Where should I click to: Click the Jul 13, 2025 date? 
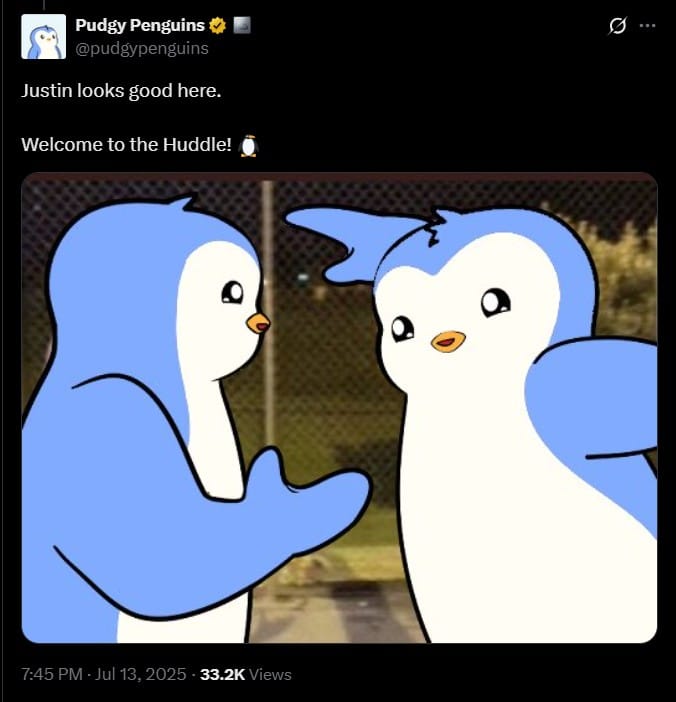pos(141,674)
